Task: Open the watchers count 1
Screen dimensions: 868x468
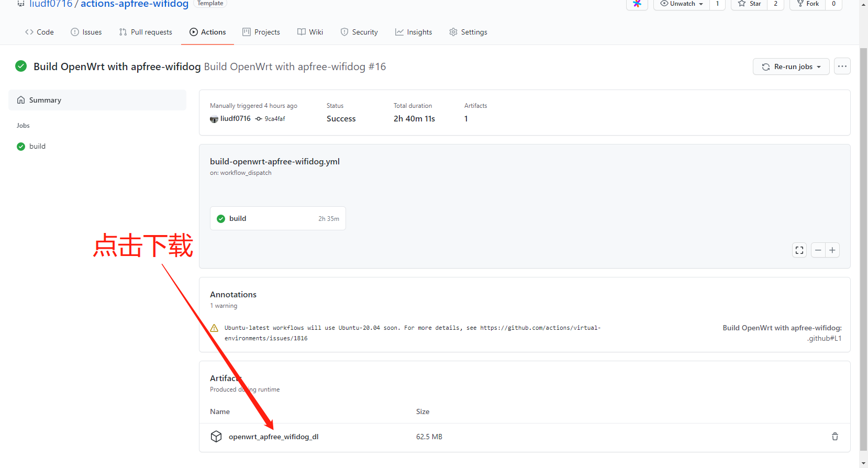Action: click(717, 4)
